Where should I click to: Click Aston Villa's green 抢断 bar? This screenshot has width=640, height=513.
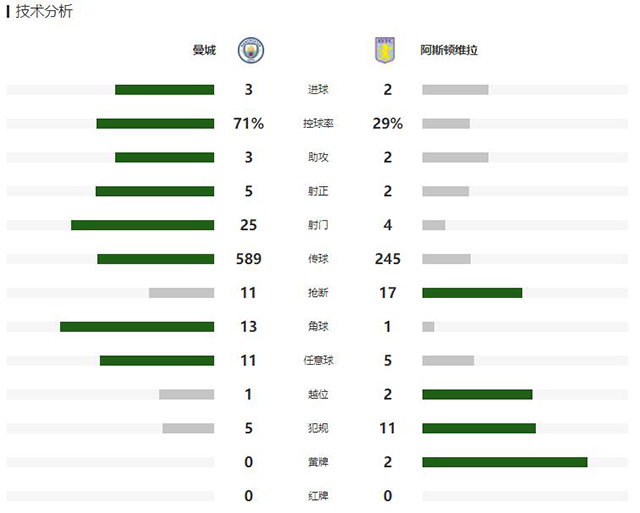[472, 293]
